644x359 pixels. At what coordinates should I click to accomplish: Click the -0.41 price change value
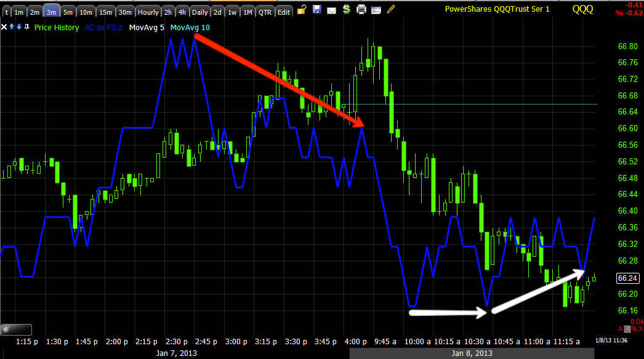634,5
